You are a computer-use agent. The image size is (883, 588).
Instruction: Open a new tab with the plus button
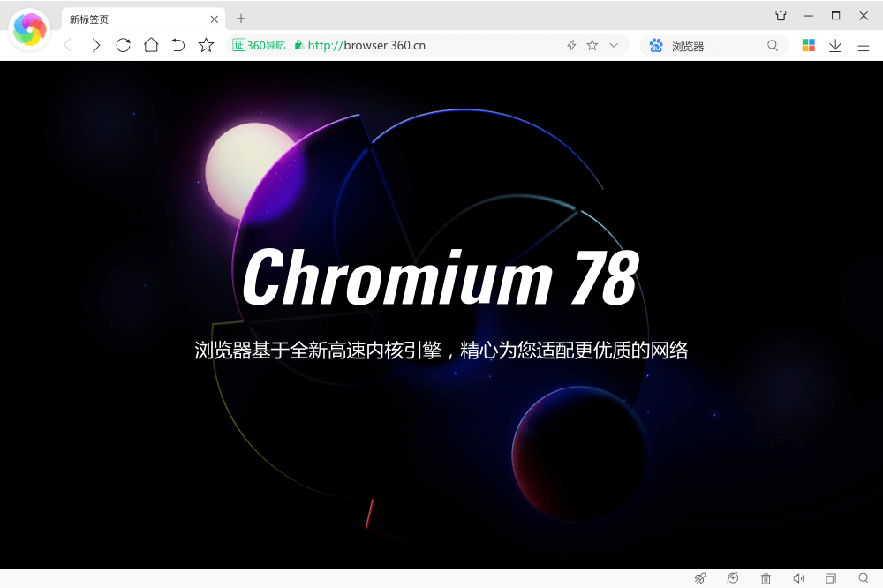[242, 18]
